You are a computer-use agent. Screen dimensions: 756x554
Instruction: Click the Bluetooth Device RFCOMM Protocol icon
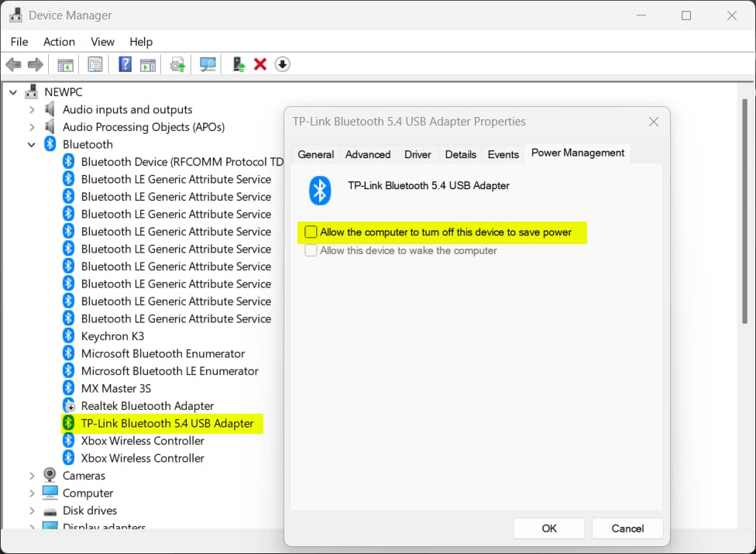(68, 161)
